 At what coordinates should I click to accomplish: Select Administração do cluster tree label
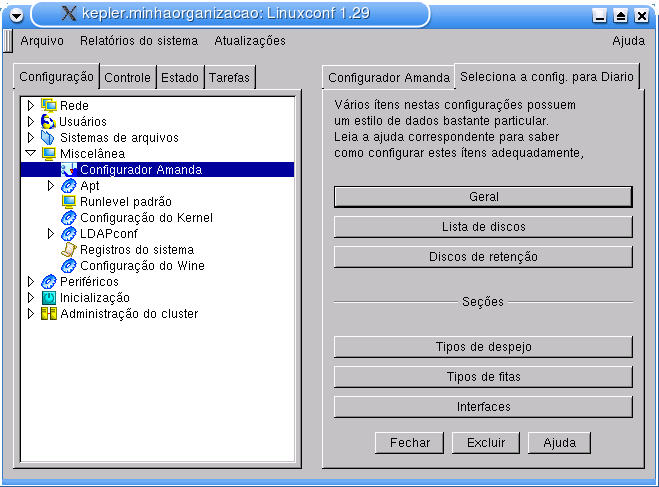(x=129, y=314)
